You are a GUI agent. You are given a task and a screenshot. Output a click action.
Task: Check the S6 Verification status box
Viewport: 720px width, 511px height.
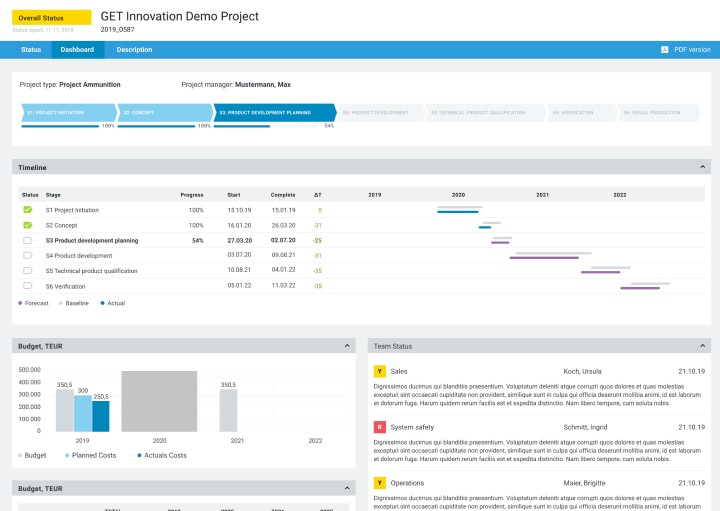click(x=28, y=286)
